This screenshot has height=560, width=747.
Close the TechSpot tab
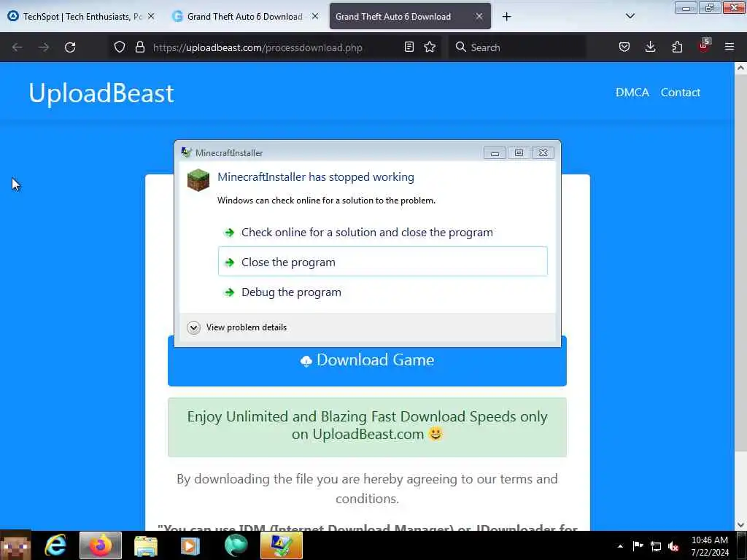151,16
